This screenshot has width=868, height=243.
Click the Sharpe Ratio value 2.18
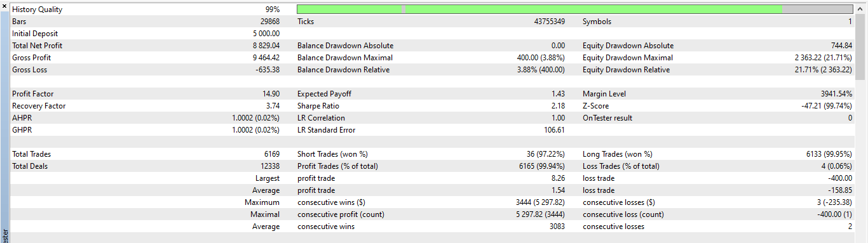click(x=559, y=106)
